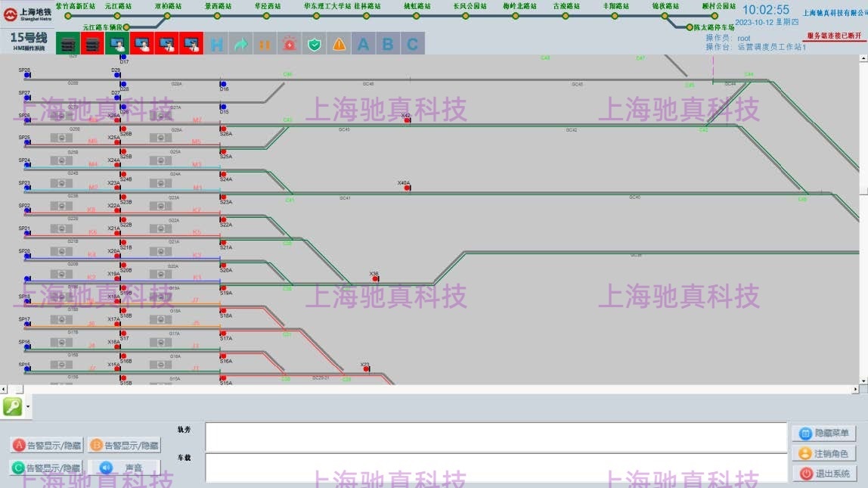Click the blue H toolbar icon
Image resolution: width=868 pixels, height=488 pixels.
tap(216, 44)
